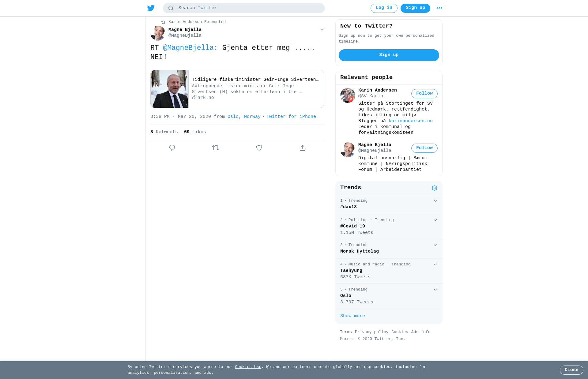This screenshot has width=588, height=379.
Task: Open the nrk.no article card thumbnail
Action: point(169,89)
